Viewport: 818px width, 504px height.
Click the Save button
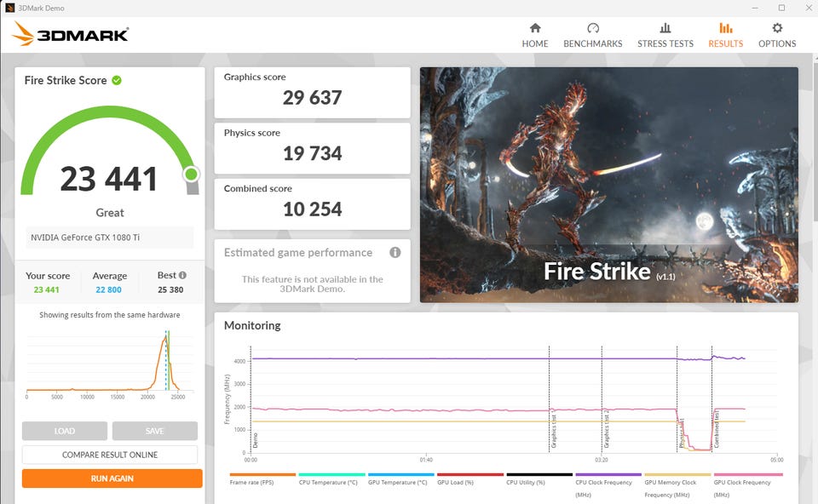click(x=154, y=431)
